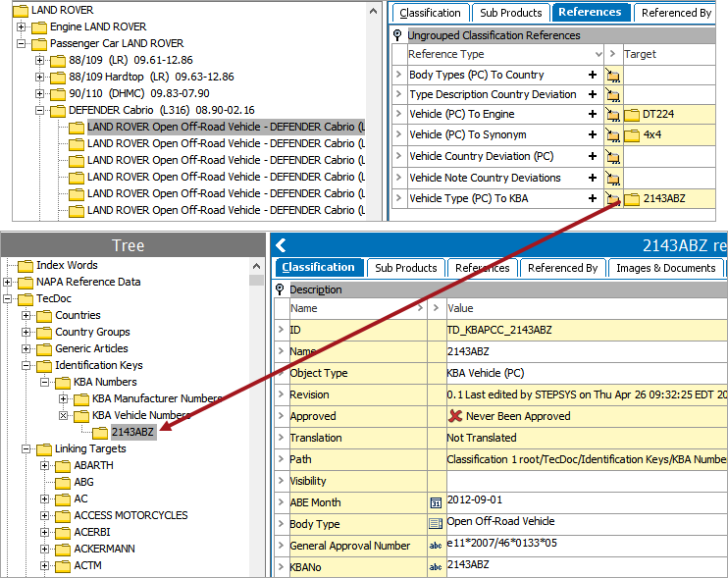Image resolution: width=728 pixels, height=578 pixels.
Task: Expand the Countries node
Action: pyautogui.click(x=26, y=316)
